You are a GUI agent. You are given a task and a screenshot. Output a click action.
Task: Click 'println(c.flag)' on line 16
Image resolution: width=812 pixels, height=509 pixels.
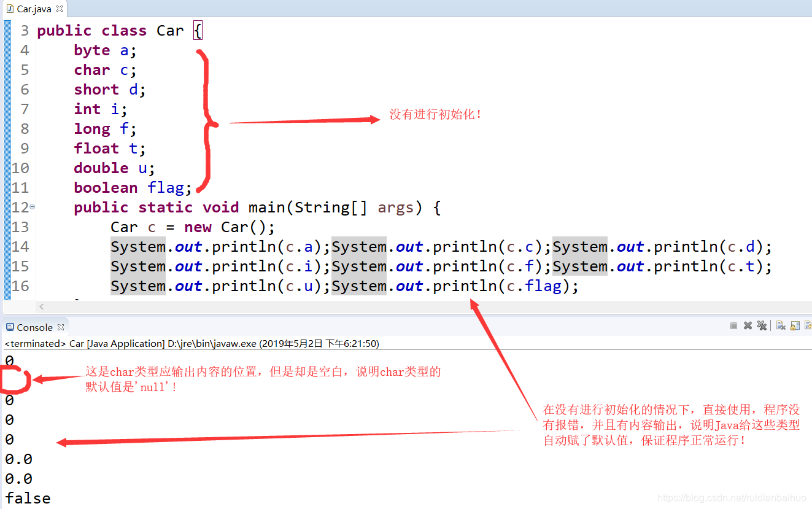pyautogui.click(x=501, y=286)
